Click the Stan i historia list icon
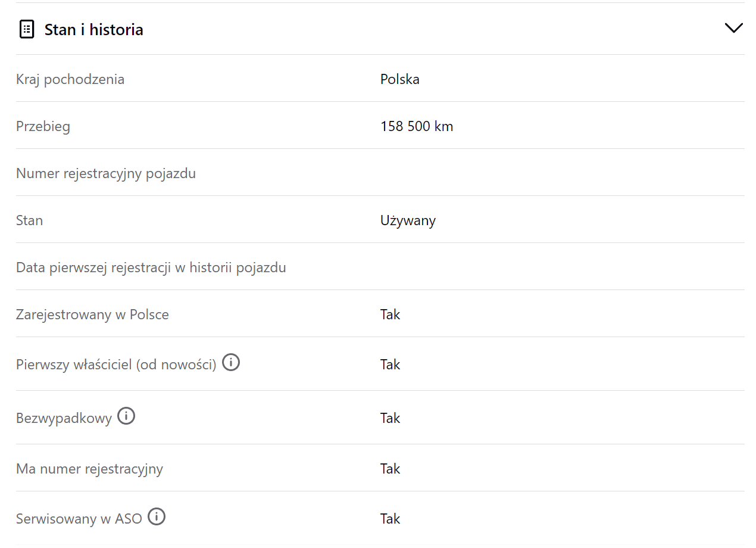 tap(27, 29)
